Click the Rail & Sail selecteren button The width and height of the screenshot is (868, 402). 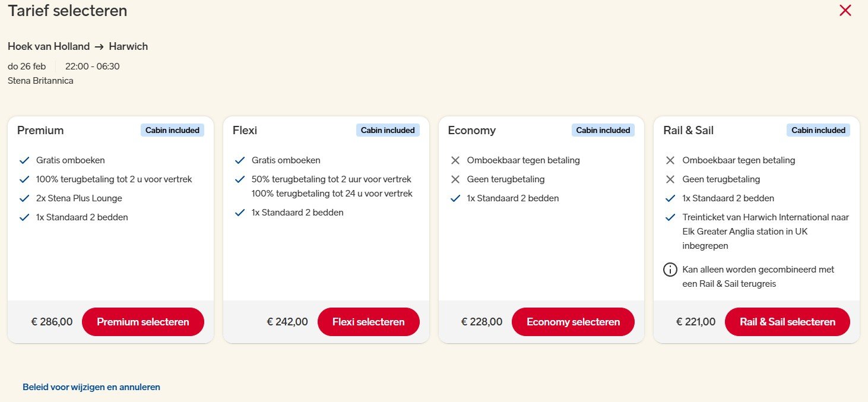(787, 321)
